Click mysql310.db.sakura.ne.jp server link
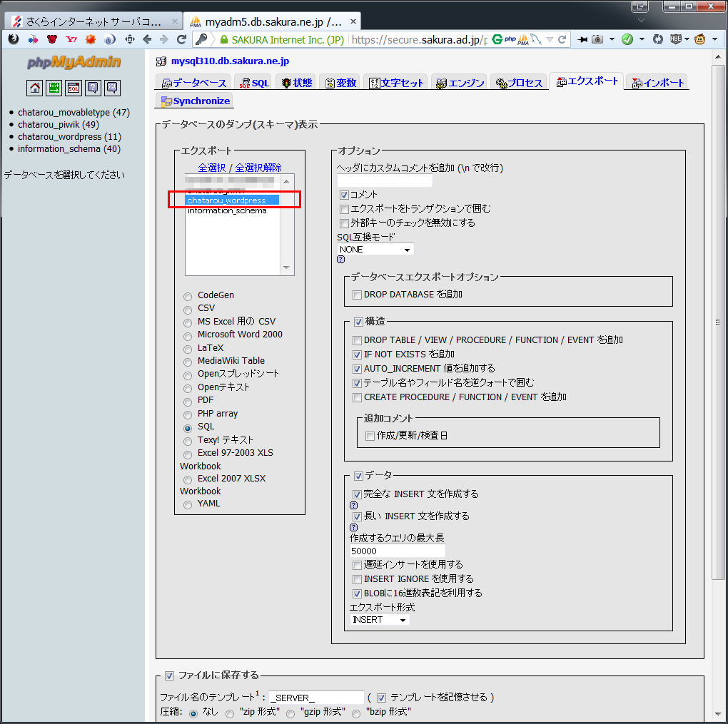 coord(230,61)
